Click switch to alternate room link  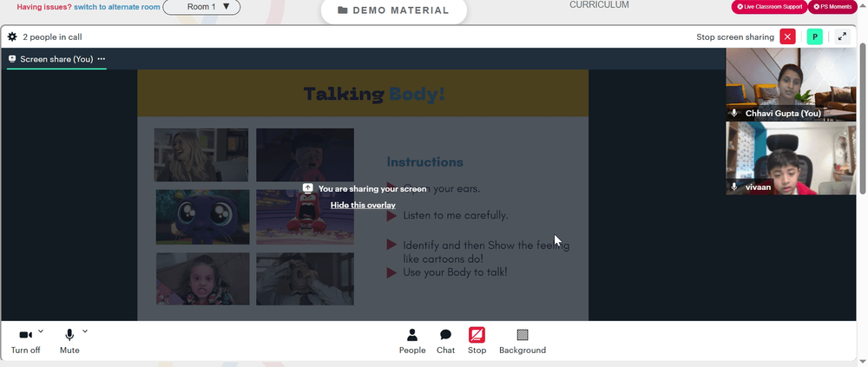pos(117,7)
